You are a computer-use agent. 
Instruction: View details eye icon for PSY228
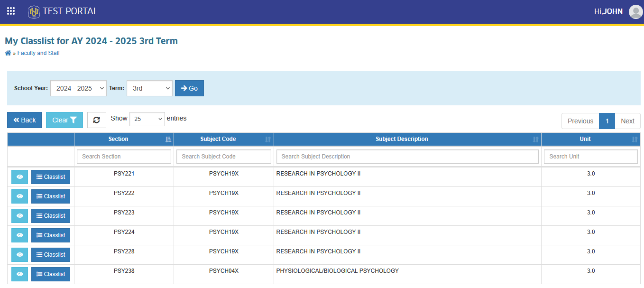20,255
